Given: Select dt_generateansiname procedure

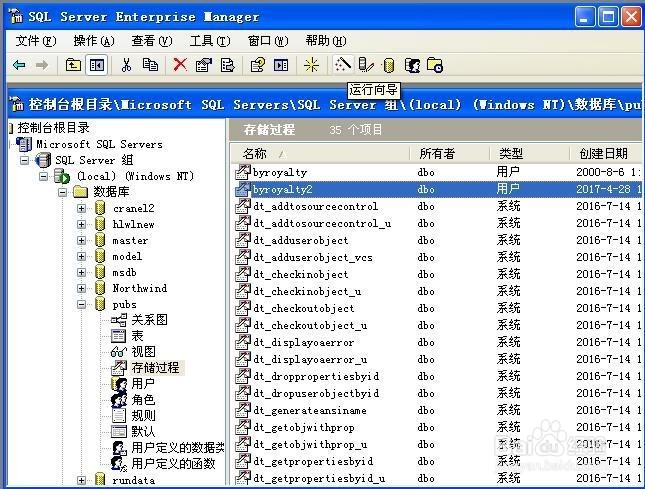Looking at the screenshot, I should tap(310, 411).
